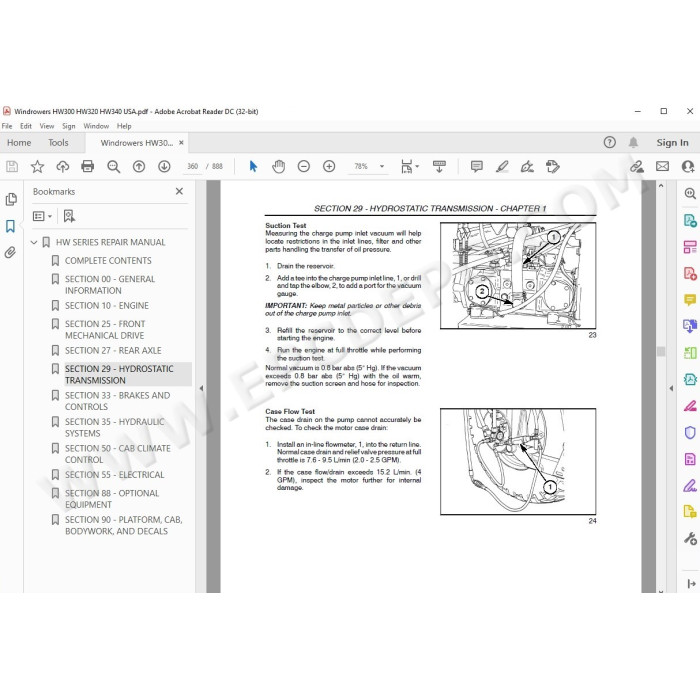The width and height of the screenshot is (700, 700).
Task: Close the Bookmarks panel
Action: click(x=179, y=192)
